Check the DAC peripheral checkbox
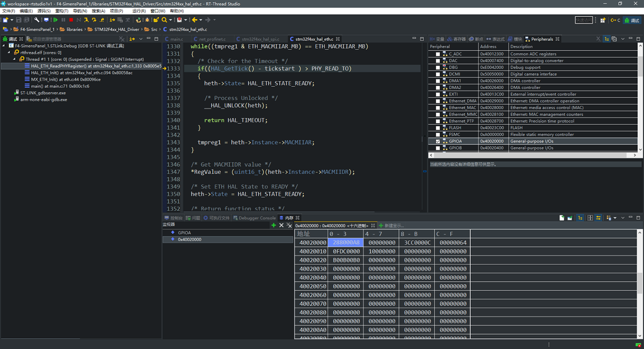 [x=438, y=61]
